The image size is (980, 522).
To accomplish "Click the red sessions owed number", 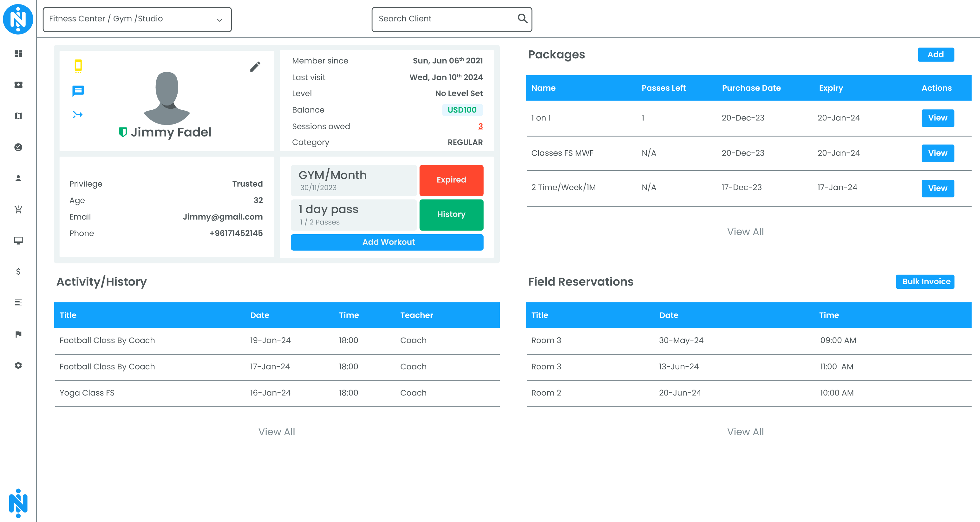I will 480,126.
